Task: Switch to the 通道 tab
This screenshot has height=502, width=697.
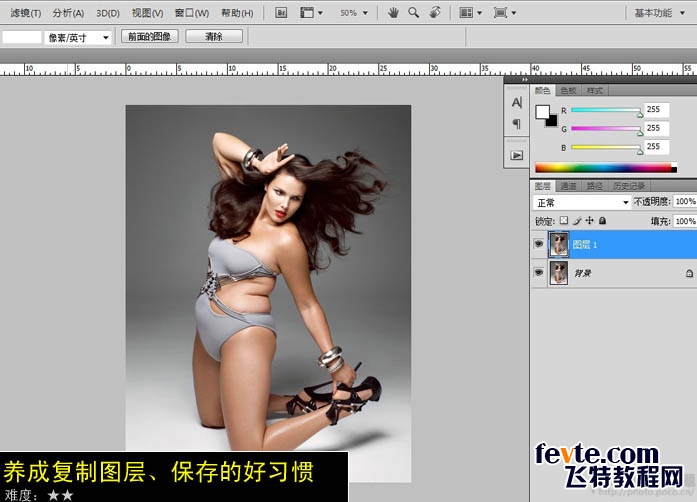Action: [568, 186]
